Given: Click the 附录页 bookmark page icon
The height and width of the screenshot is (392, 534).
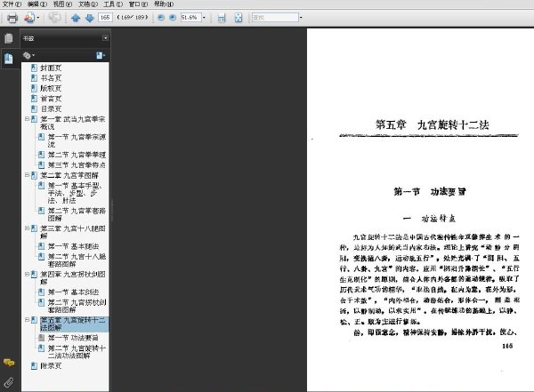Looking at the screenshot, I should coord(34,366).
